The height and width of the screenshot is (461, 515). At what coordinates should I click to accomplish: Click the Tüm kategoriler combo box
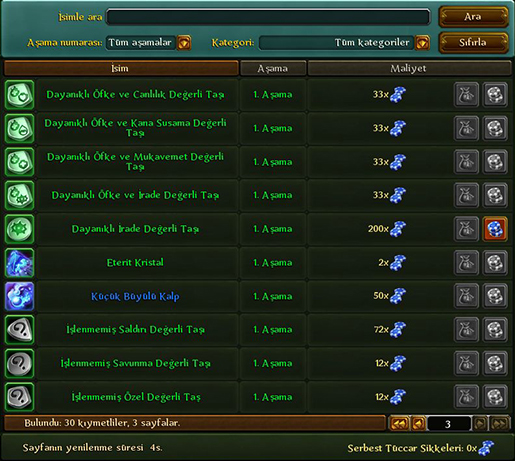tap(337, 43)
